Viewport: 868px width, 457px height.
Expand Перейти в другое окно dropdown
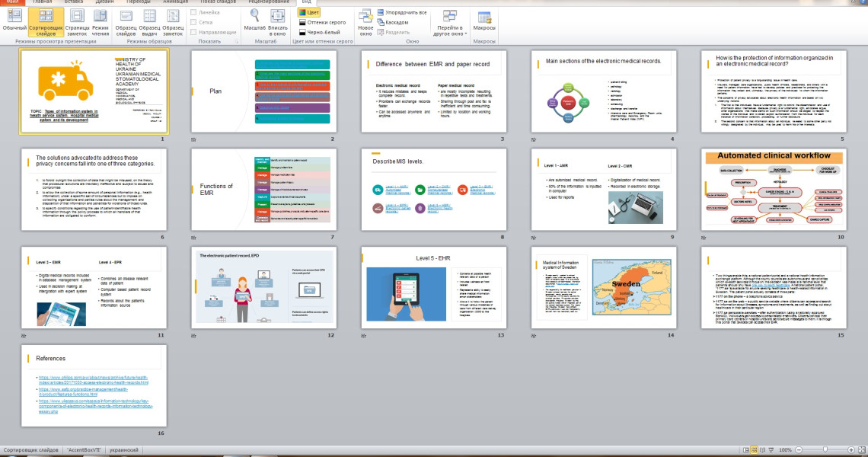(x=450, y=22)
